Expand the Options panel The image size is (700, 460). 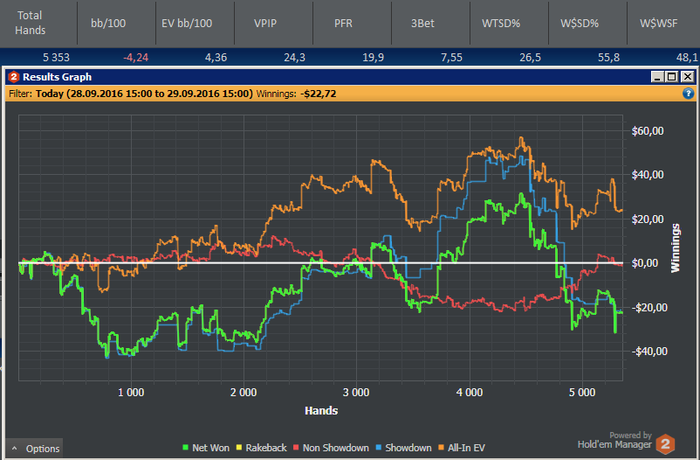(35, 448)
